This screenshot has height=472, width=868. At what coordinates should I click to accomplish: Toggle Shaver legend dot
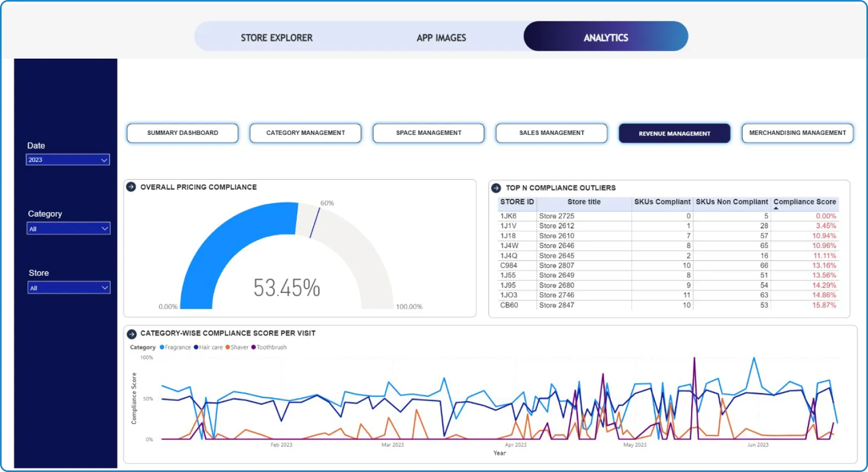tap(228, 347)
